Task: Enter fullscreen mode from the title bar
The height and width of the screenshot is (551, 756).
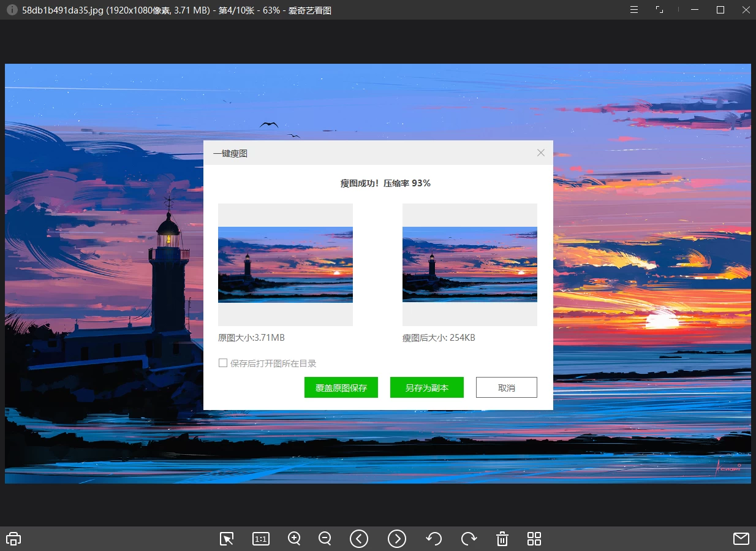Action: pyautogui.click(x=659, y=10)
